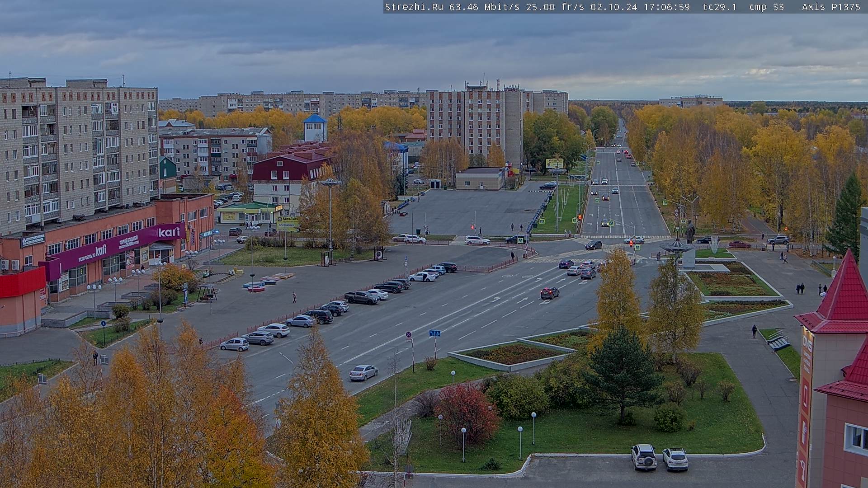Select the '02.10.24' date stamp
This screenshot has height=488, width=868.
coord(613,7)
